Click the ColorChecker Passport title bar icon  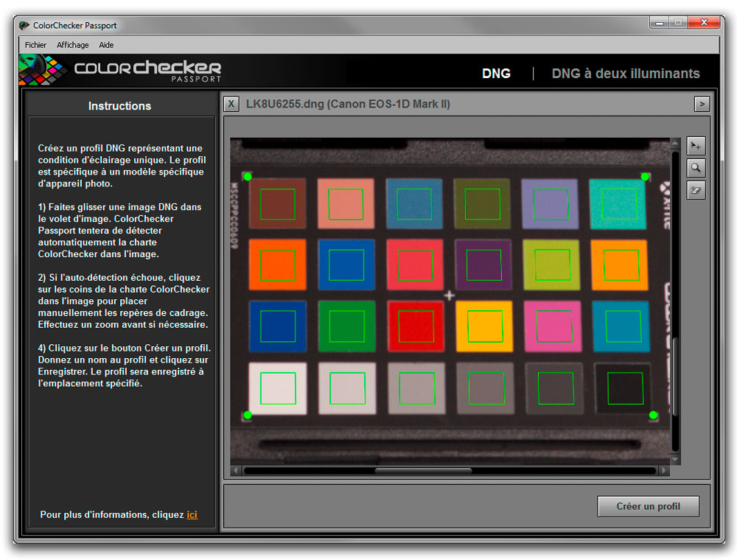pyautogui.click(x=24, y=25)
